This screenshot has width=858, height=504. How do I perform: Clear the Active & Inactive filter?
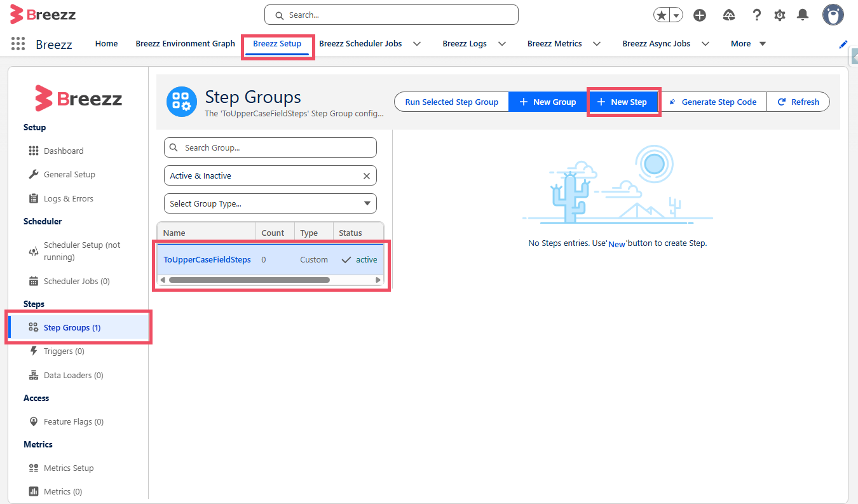367,176
